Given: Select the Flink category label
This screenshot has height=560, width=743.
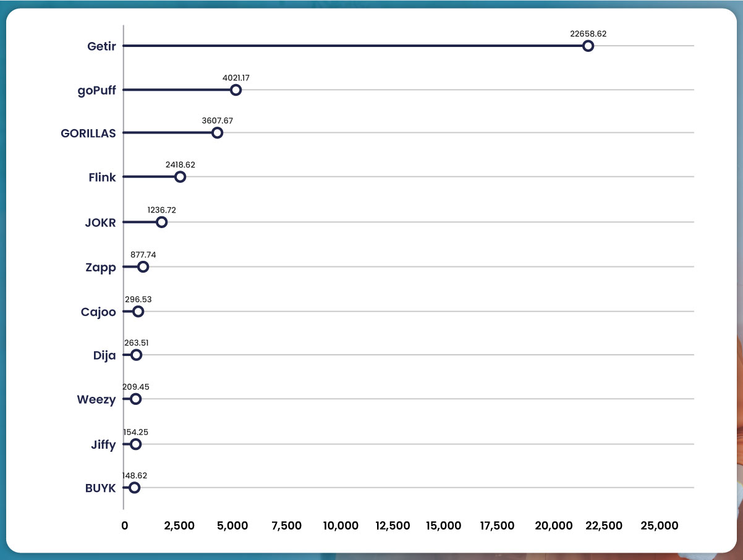Looking at the screenshot, I should pyautogui.click(x=103, y=177).
